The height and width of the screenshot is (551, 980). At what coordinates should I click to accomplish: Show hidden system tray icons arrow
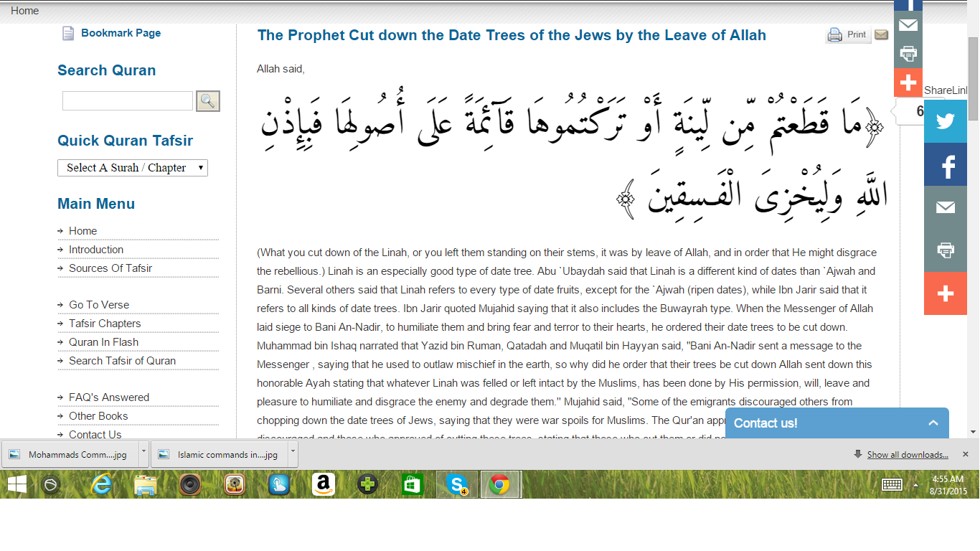click(915, 485)
